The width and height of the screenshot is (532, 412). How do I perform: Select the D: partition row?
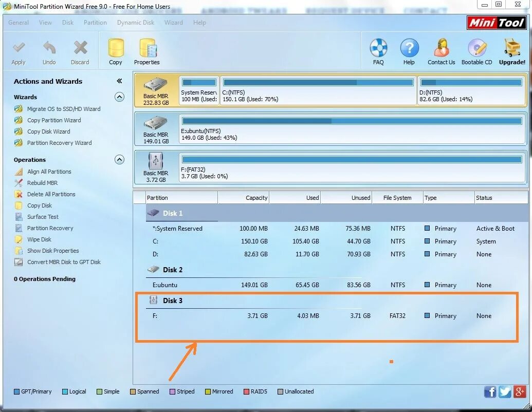(x=337, y=254)
